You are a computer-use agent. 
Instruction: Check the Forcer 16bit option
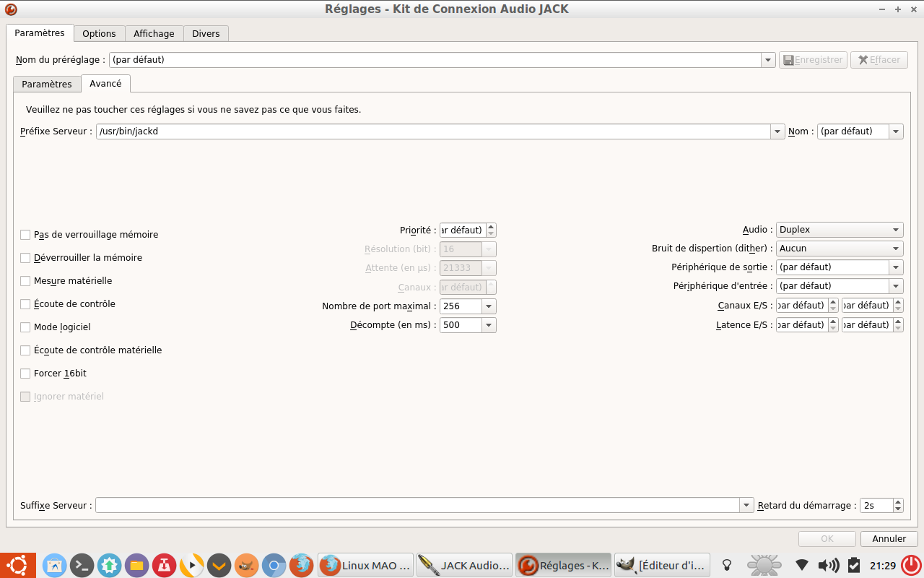[x=25, y=374]
